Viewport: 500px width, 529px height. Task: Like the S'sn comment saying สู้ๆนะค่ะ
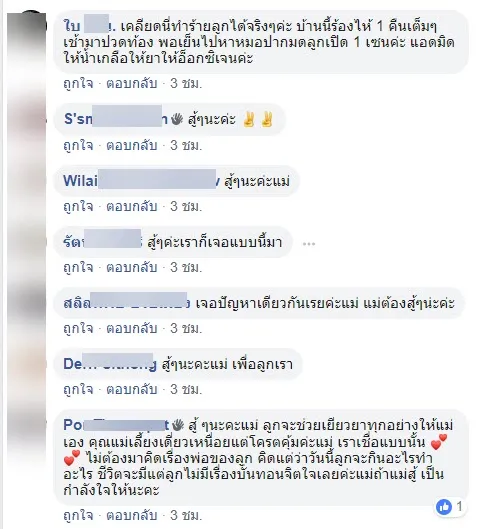(78, 145)
